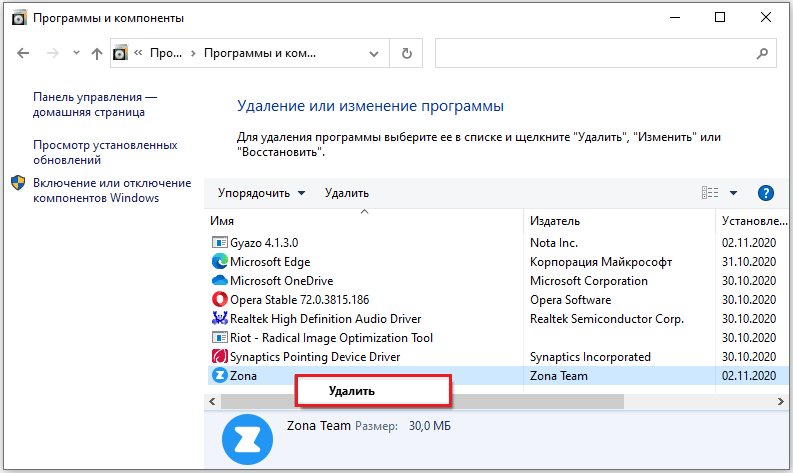Click the Opera Software publisher cell

pos(570,300)
